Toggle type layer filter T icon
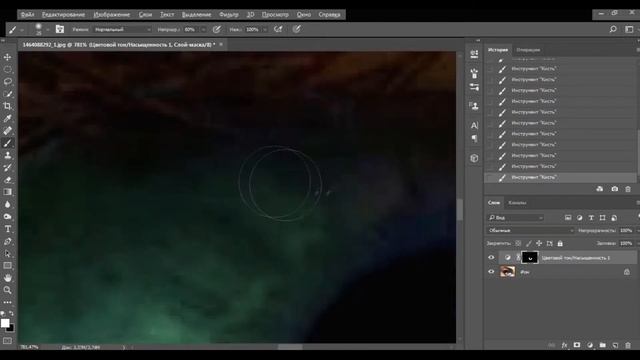This screenshot has height=360, width=640. [x=591, y=218]
